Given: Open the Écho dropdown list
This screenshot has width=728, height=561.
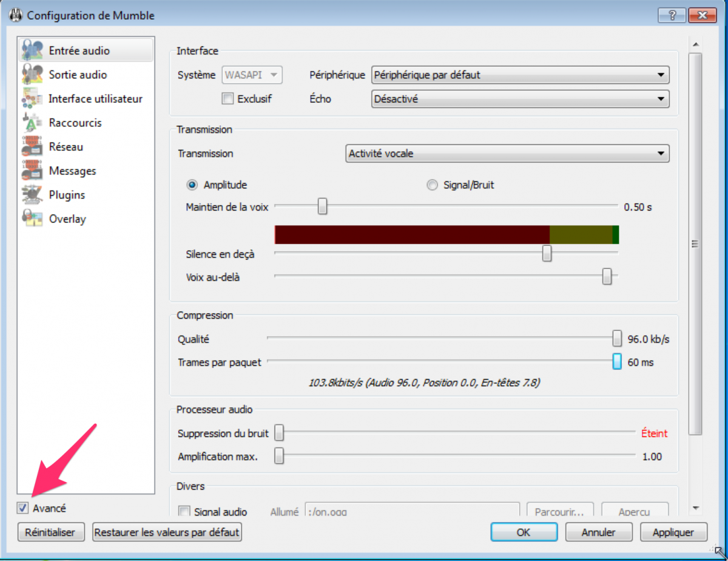Looking at the screenshot, I should tap(520, 99).
